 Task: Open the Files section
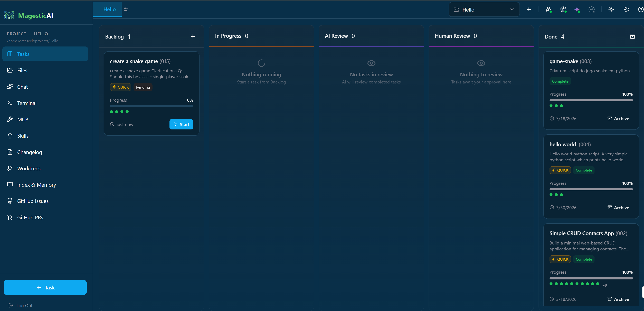point(45,71)
